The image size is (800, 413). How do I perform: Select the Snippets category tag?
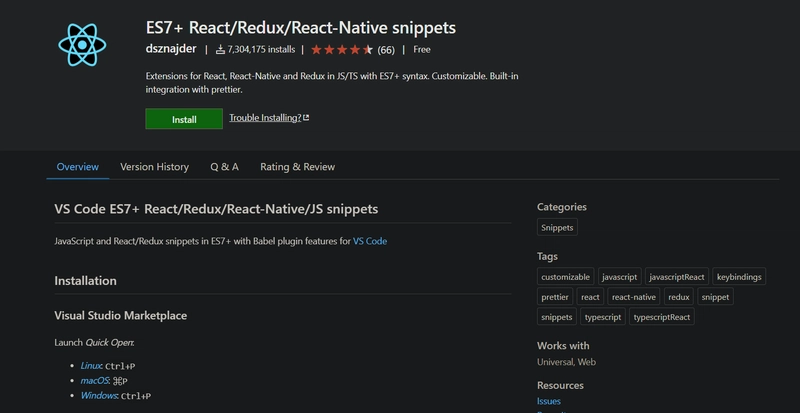[557, 228]
